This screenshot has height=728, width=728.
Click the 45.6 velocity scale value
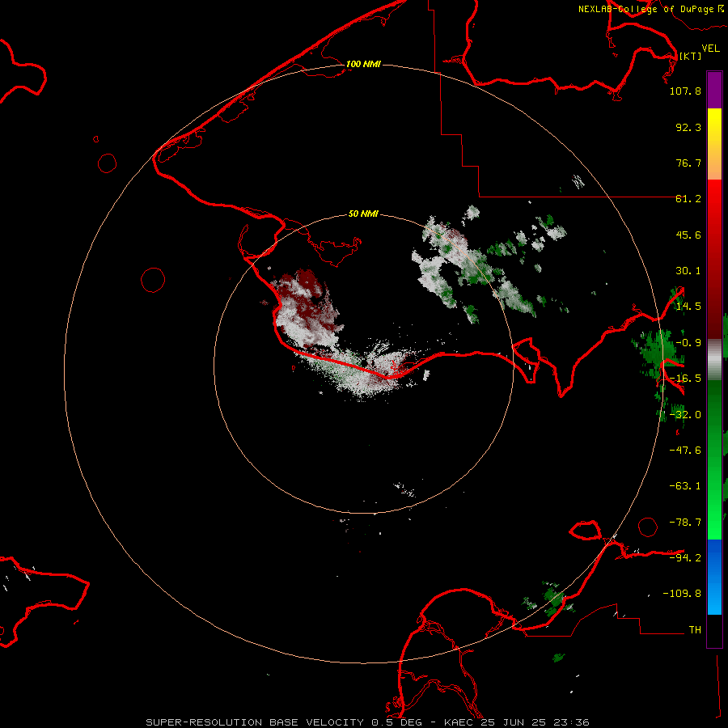(688, 235)
